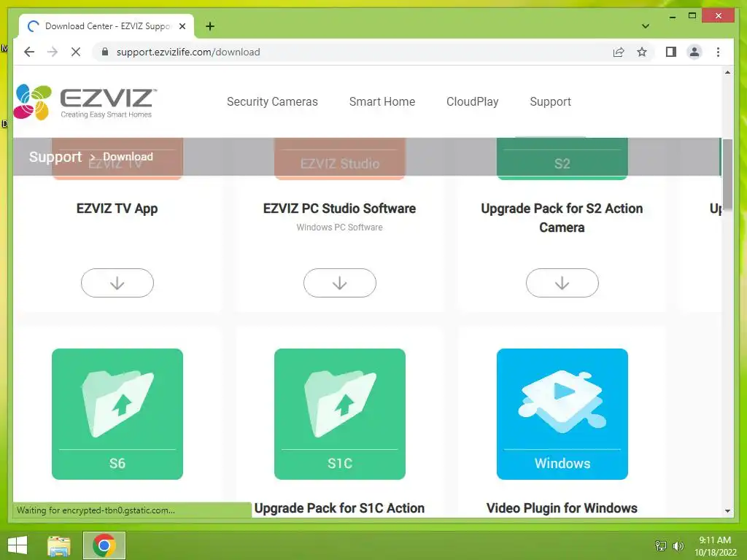Open the Windows Start menu

coord(18,545)
